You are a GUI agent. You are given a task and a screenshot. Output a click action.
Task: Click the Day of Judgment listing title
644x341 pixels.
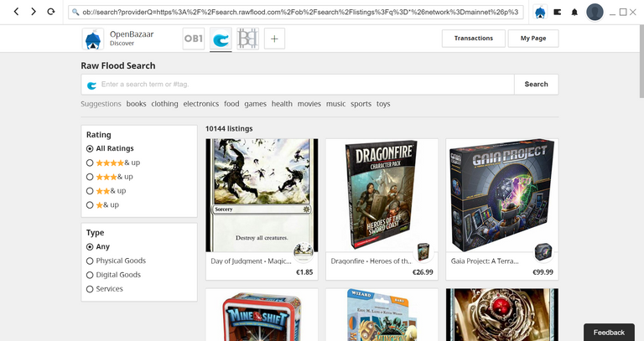click(x=251, y=261)
